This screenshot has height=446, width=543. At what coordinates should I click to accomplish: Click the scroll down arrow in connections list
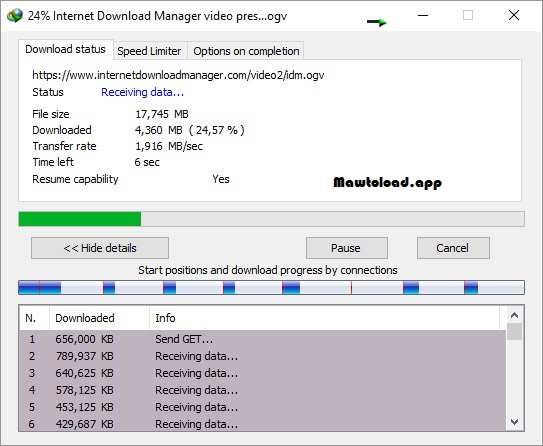pos(514,422)
